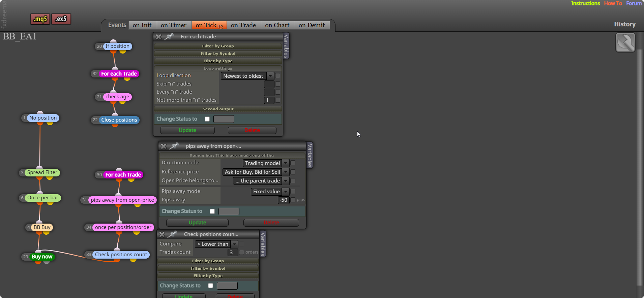The width and height of the screenshot is (644, 298).
Task: Open Variables tab of Check positions panel
Action: click(263, 244)
